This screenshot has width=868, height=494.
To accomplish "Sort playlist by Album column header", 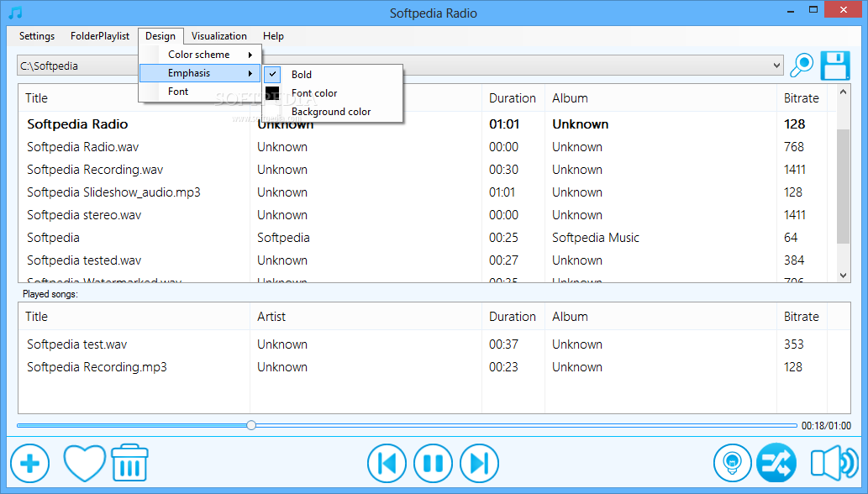I will click(x=660, y=98).
